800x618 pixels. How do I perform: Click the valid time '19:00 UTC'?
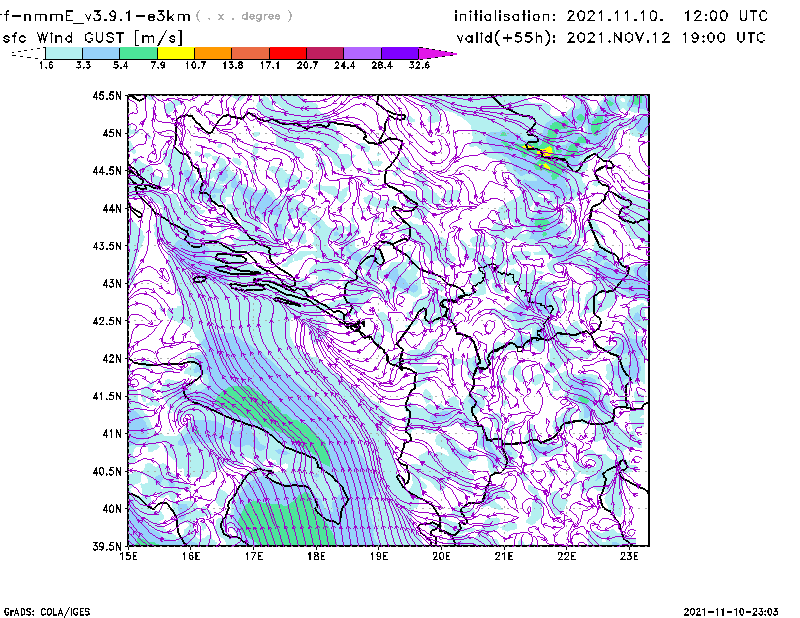click(723, 38)
